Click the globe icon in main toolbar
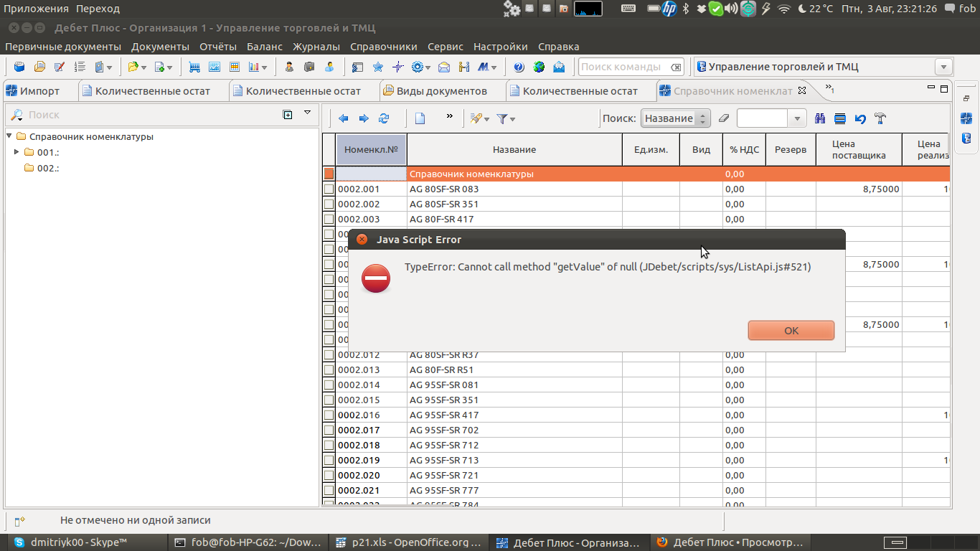Viewport: 980px width, 551px height. [x=539, y=67]
